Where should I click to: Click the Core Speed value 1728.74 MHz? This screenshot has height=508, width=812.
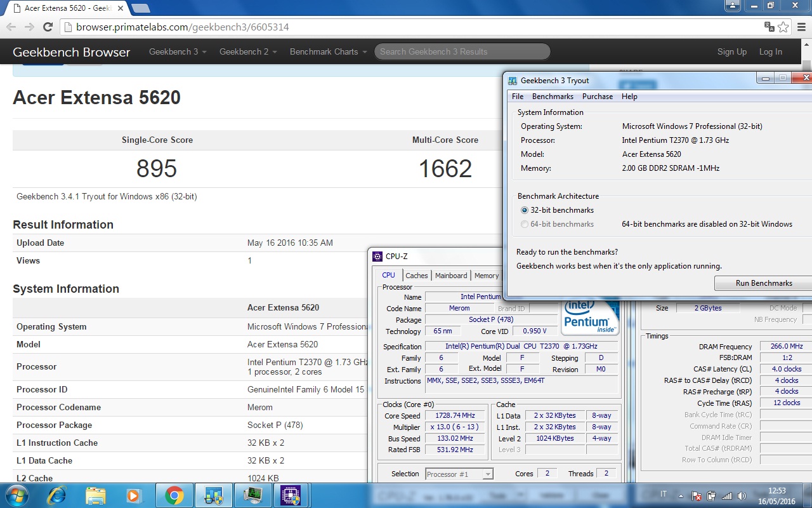tap(454, 415)
